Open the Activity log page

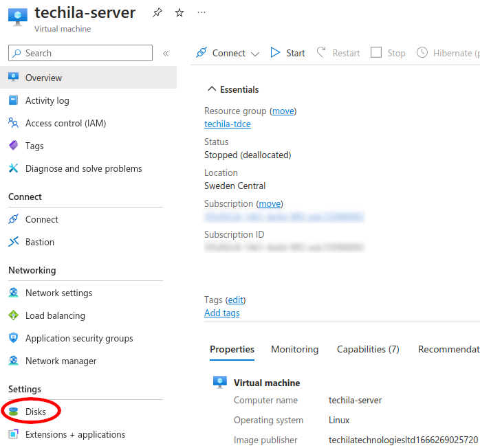coord(47,100)
